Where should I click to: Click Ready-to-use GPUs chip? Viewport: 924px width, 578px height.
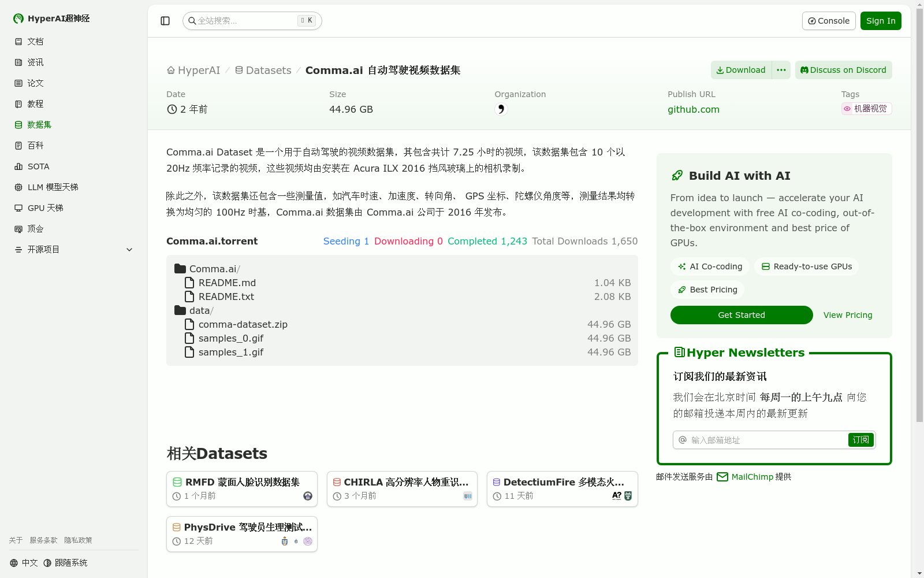pyautogui.click(x=807, y=266)
